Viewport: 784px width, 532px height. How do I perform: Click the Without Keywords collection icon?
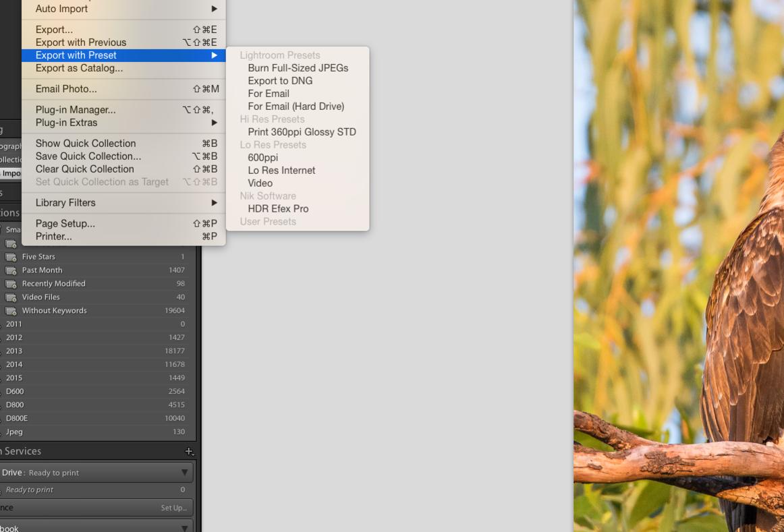[11, 311]
